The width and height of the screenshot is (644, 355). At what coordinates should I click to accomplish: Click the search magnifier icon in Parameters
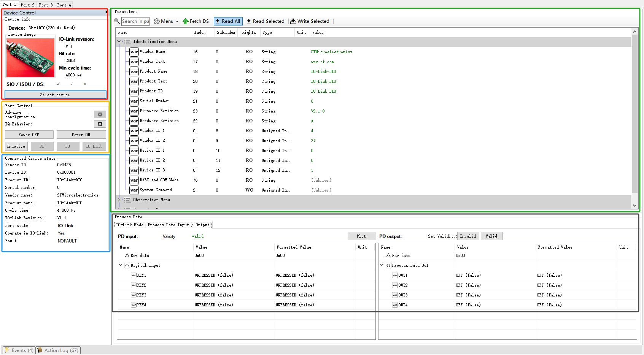pyautogui.click(x=117, y=21)
